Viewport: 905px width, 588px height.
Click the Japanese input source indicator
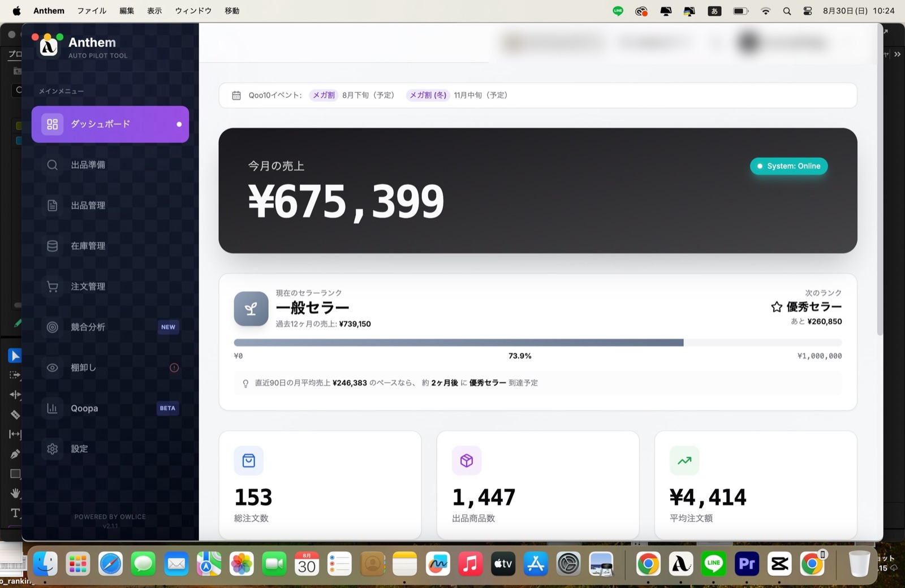pos(714,11)
